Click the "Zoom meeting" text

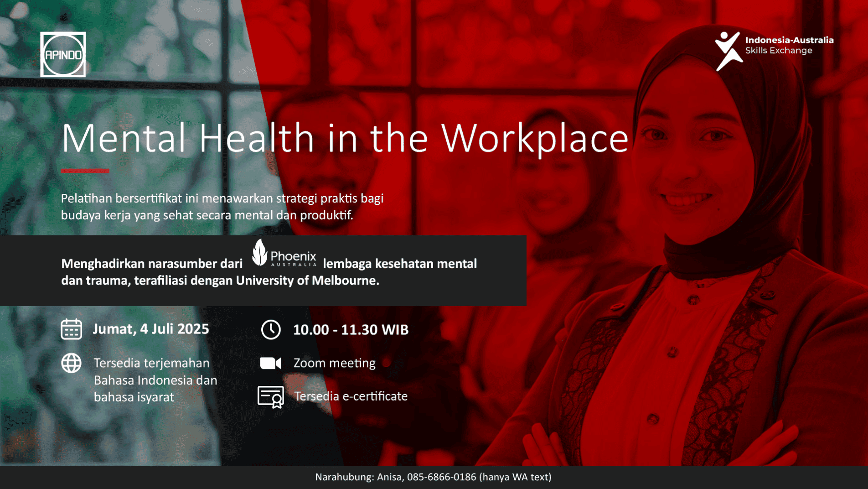click(x=334, y=363)
